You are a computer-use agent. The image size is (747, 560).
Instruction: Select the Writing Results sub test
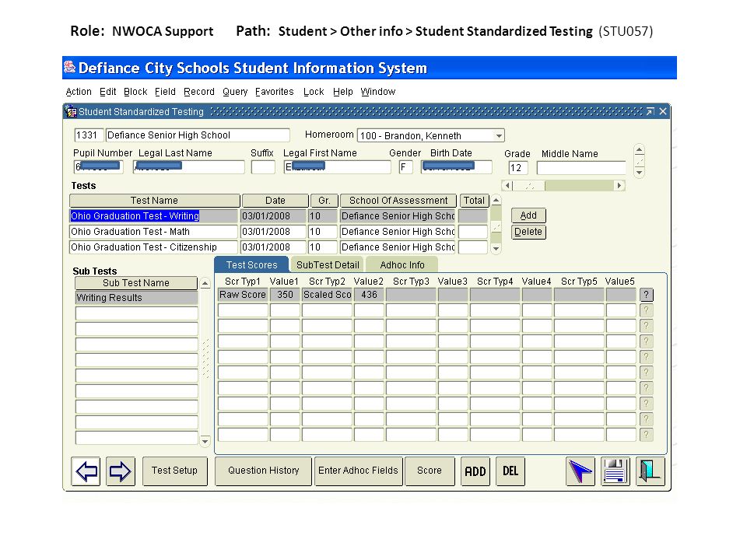coord(136,298)
